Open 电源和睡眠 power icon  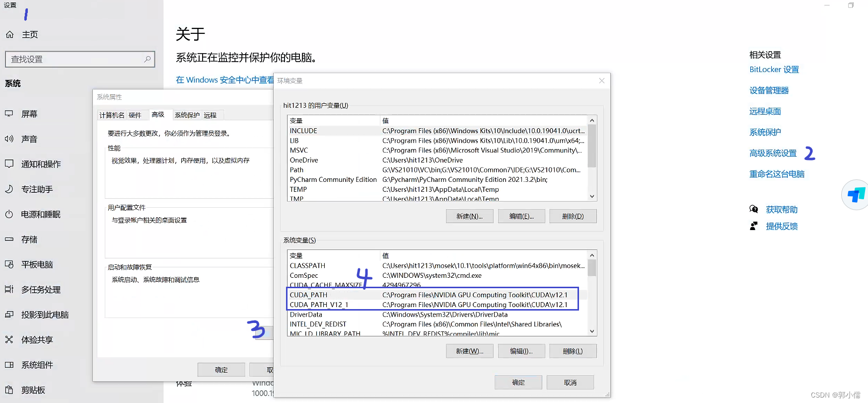pos(9,214)
